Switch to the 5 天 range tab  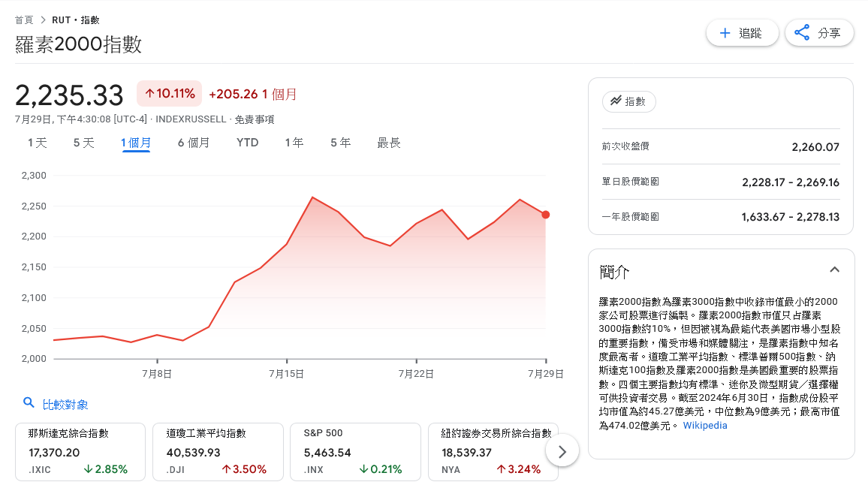tap(84, 143)
